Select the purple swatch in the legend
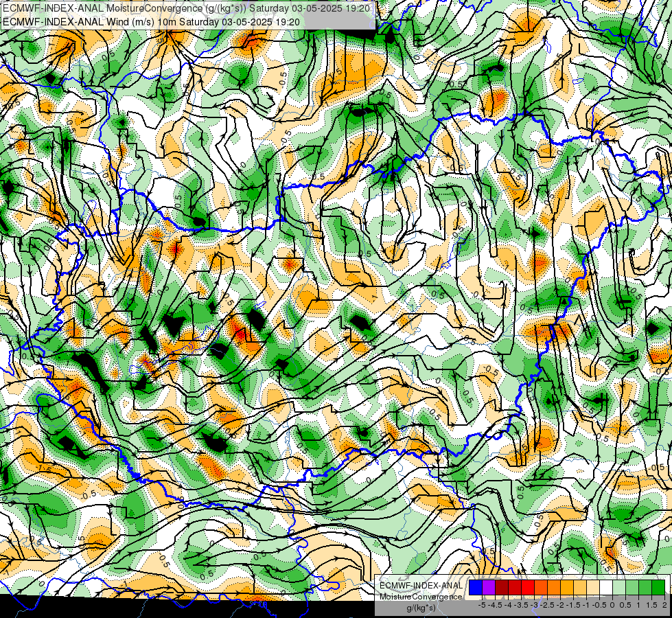 point(489,587)
